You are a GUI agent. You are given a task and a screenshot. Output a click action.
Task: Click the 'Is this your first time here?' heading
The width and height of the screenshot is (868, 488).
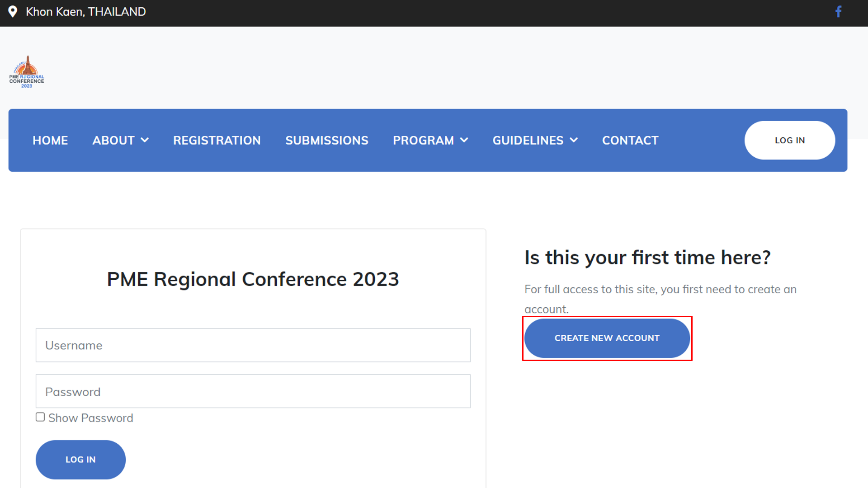647,258
